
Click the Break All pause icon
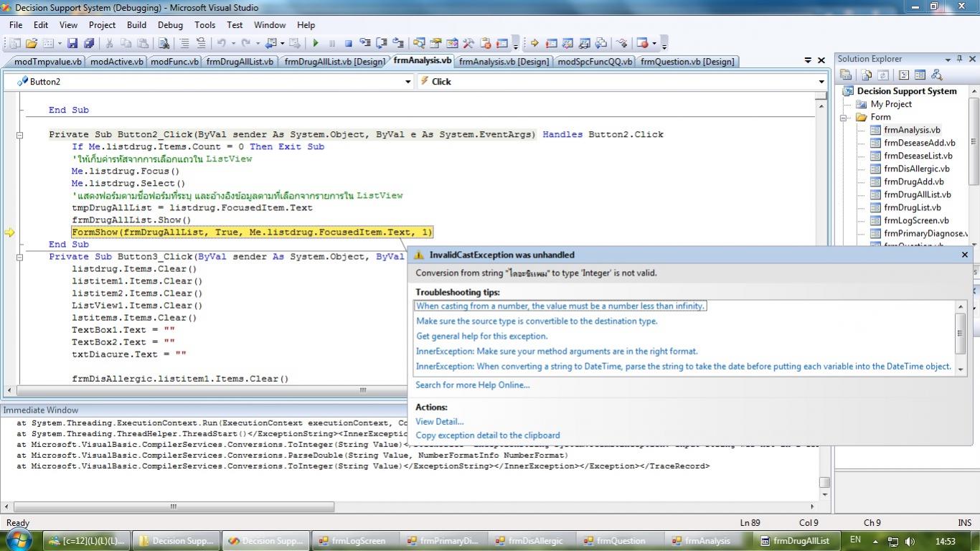332,43
